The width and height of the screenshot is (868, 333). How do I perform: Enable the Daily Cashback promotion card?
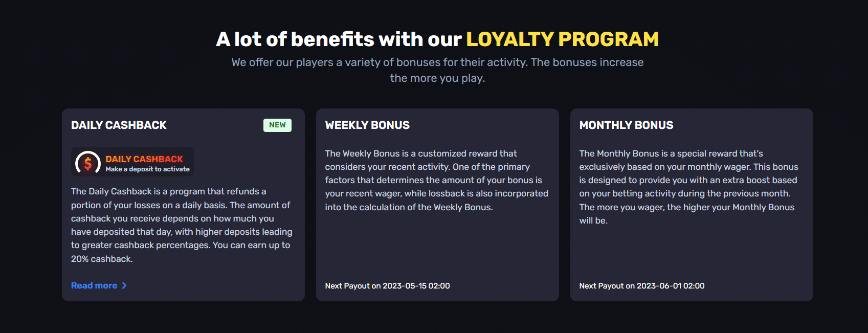point(183,204)
